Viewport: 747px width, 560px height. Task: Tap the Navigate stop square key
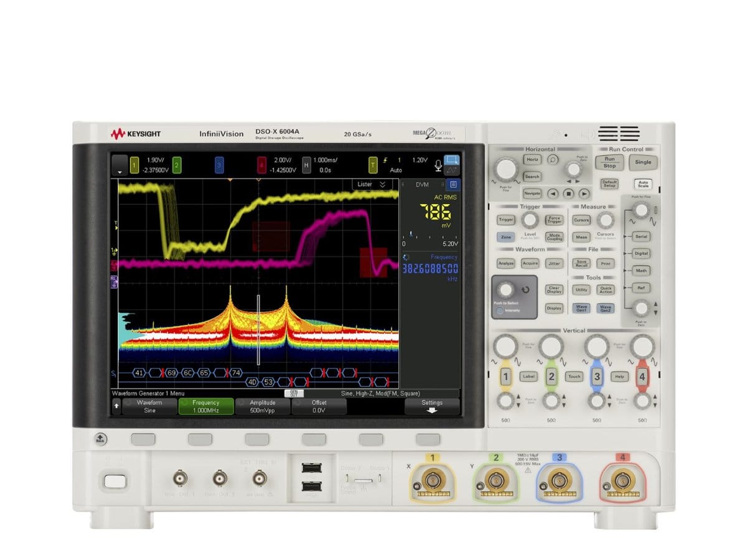[x=568, y=194]
